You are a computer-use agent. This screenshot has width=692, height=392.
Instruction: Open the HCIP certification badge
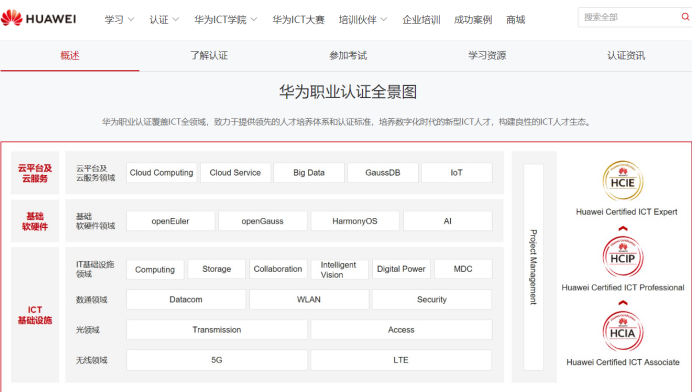[623, 256]
